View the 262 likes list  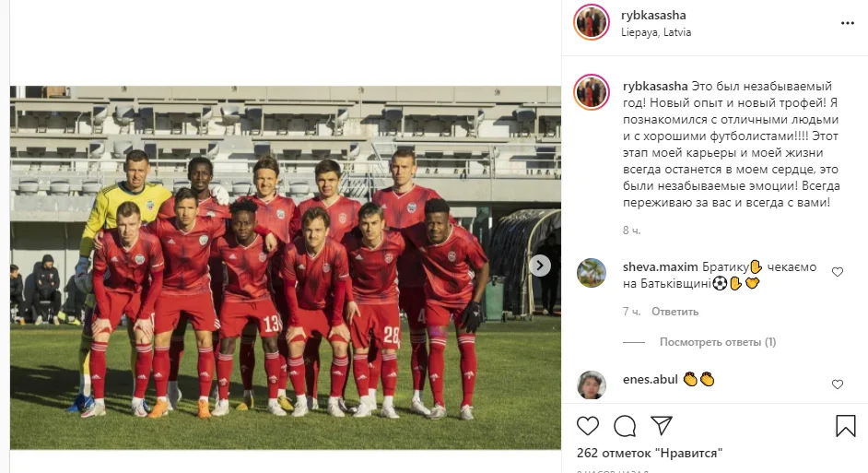coord(650,453)
